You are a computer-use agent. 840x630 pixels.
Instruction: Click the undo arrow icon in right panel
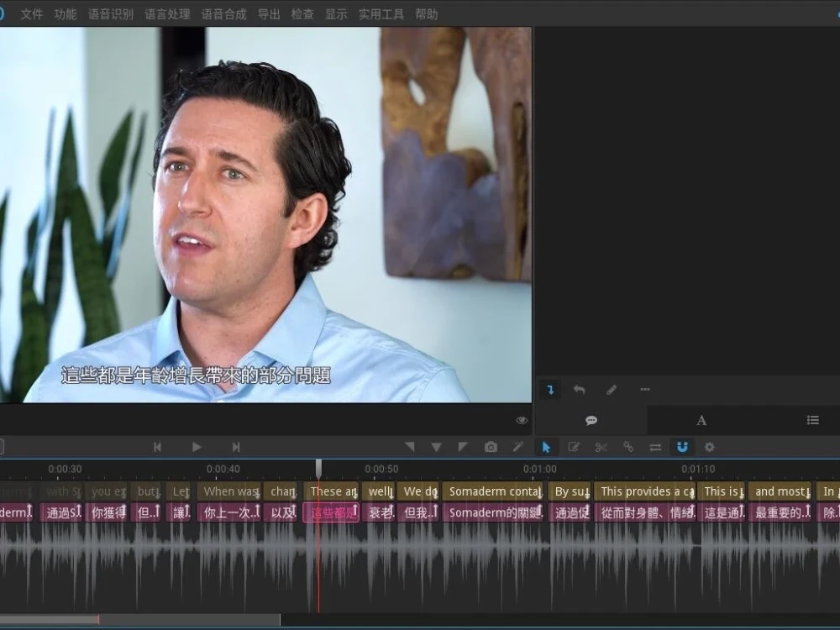click(x=579, y=390)
